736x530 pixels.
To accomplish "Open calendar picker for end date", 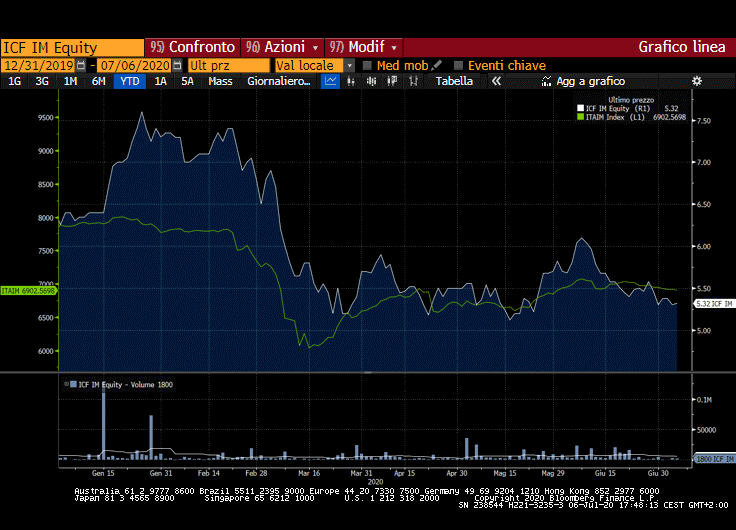I will coord(177,65).
